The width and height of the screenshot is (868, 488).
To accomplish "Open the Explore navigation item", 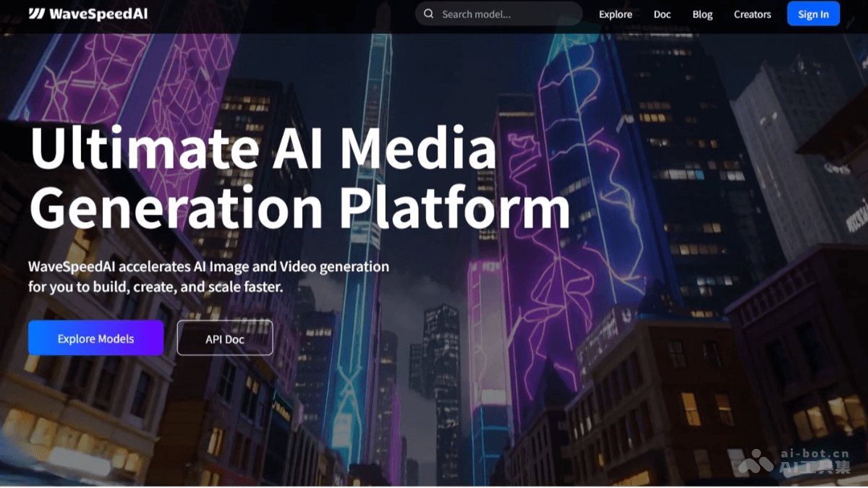I will click(x=616, y=14).
